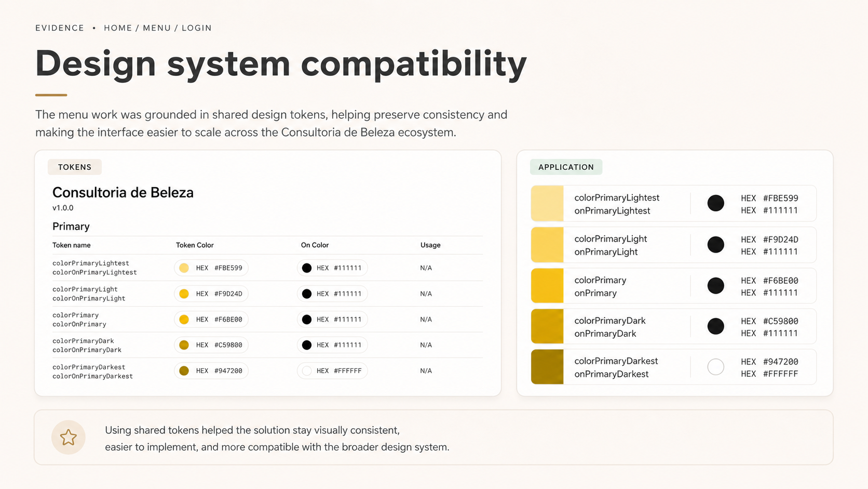Click the EVIDENCE label at top
868x489 pixels.
tap(60, 28)
